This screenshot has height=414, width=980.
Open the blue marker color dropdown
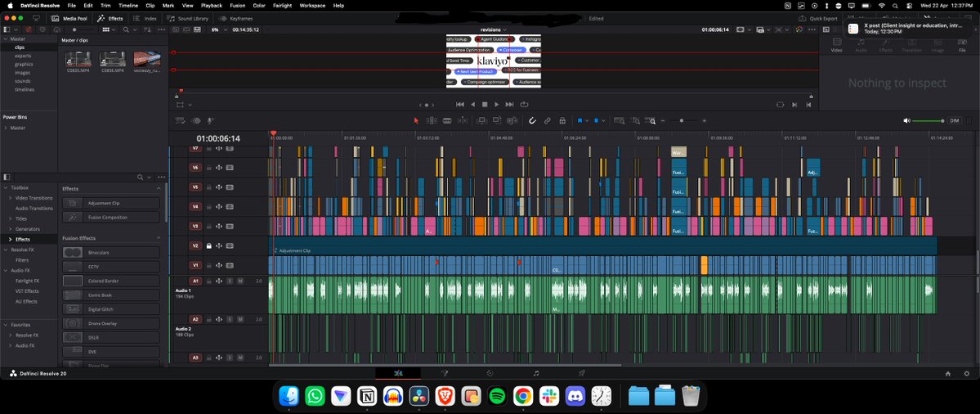[x=602, y=121]
